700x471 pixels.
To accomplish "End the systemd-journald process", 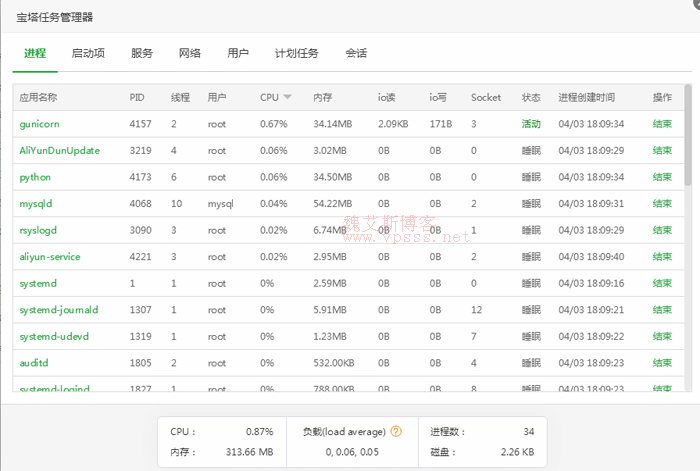I will pos(662,310).
